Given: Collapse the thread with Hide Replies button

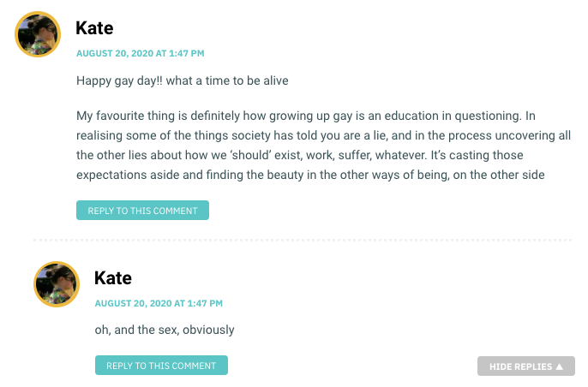Looking at the screenshot, I should [x=525, y=366].
